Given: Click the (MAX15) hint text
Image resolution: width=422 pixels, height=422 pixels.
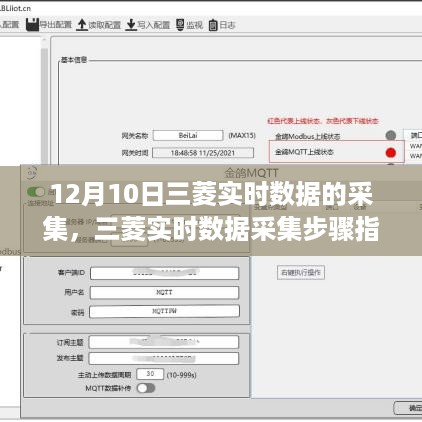Looking at the screenshot, I should pyautogui.click(x=242, y=135).
